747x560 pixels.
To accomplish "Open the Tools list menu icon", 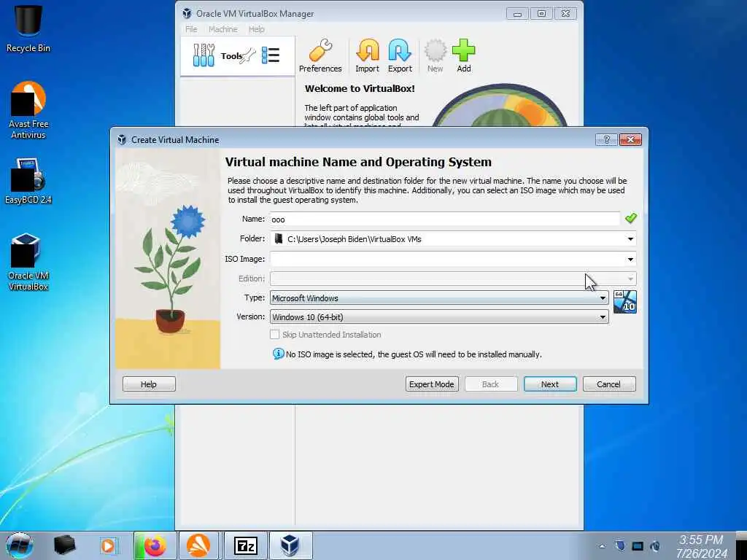I will pos(271,55).
